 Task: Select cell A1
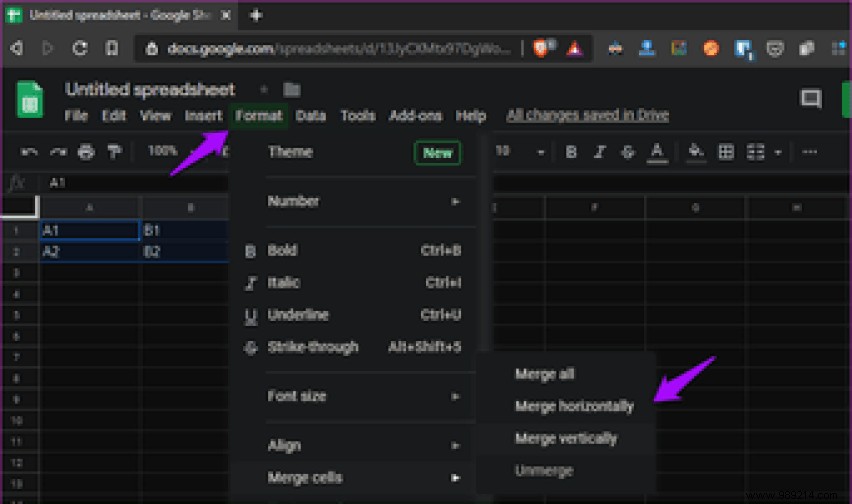pos(90,230)
